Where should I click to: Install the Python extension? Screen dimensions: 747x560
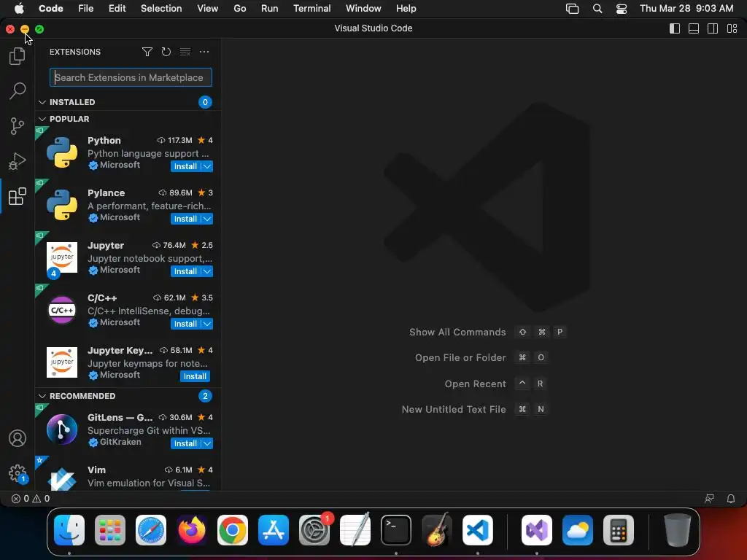coord(185,166)
